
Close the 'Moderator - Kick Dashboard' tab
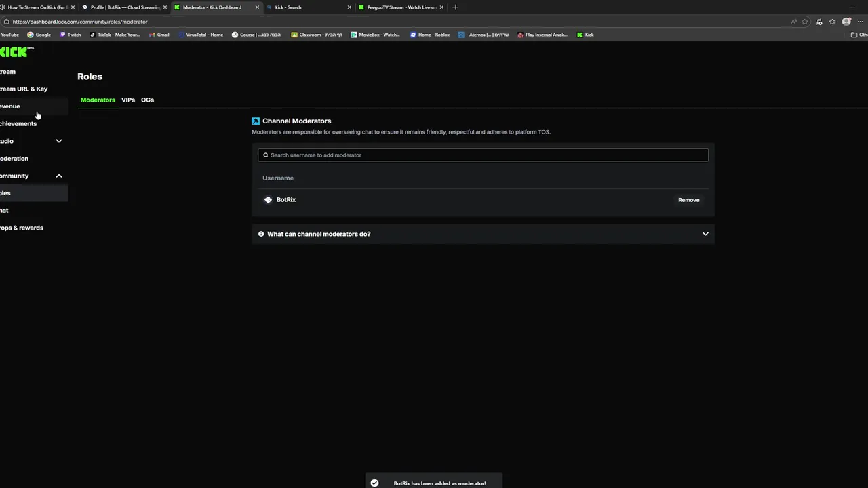(x=257, y=7)
